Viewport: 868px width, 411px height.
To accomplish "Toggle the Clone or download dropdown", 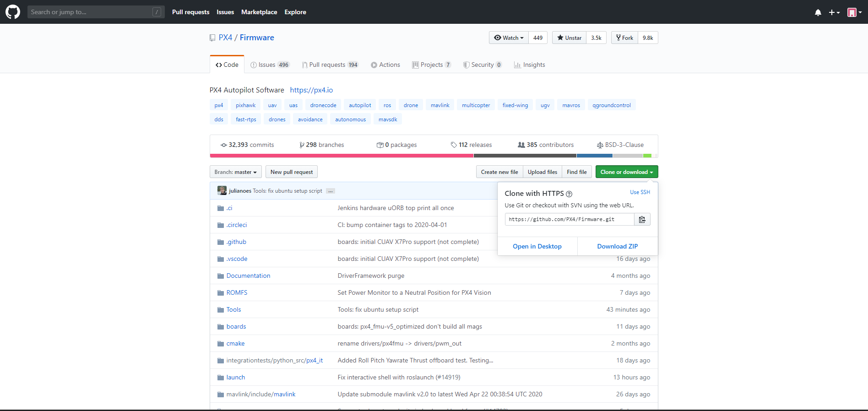I will 626,172.
